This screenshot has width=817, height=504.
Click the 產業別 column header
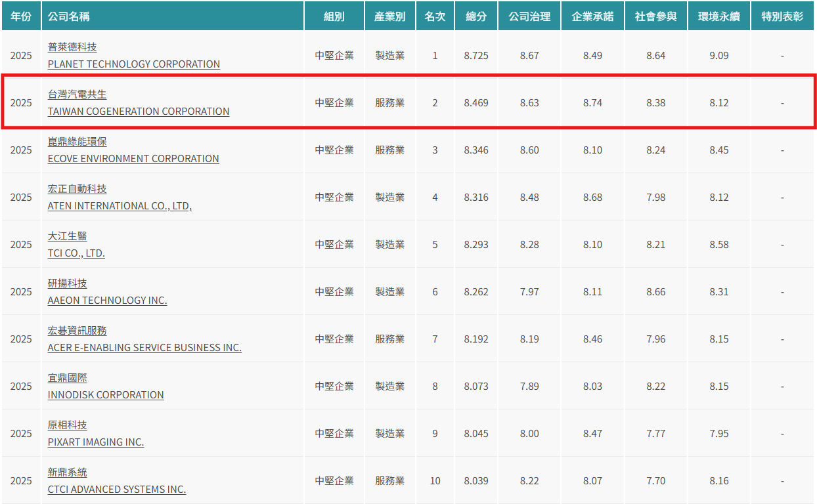click(x=390, y=16)
